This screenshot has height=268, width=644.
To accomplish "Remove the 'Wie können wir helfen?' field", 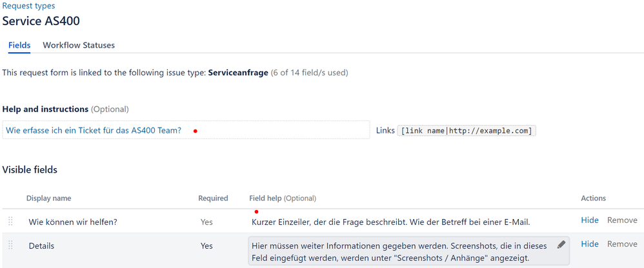I will pos(622,220).
